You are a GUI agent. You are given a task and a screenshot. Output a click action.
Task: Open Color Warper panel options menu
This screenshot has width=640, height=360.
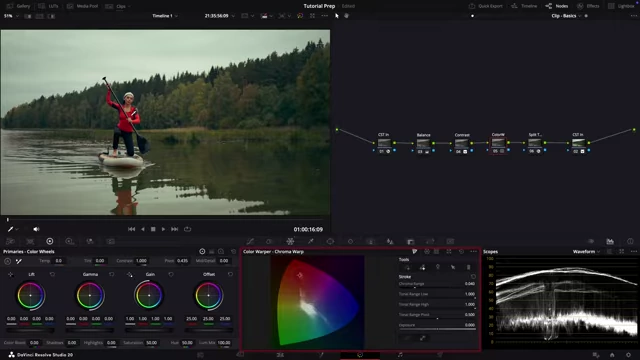(473, 251)
